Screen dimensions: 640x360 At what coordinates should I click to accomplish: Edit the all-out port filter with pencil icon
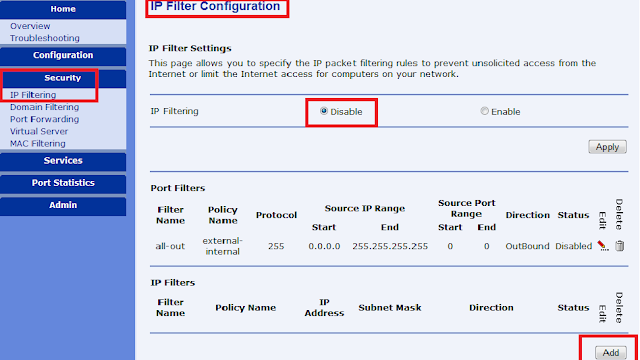click(x=602, y=246)
